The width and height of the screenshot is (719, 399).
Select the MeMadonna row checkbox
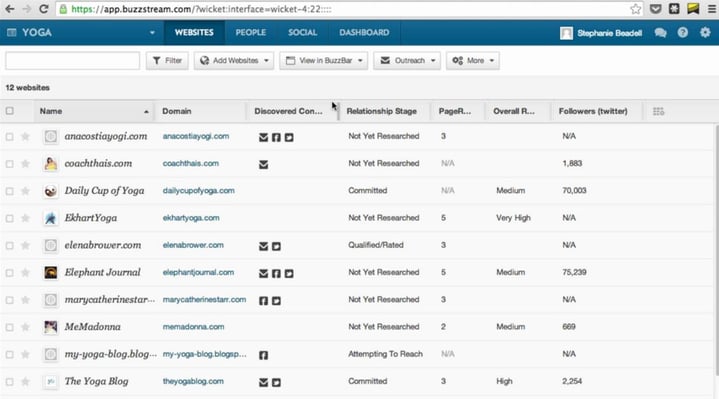point(10,327)
